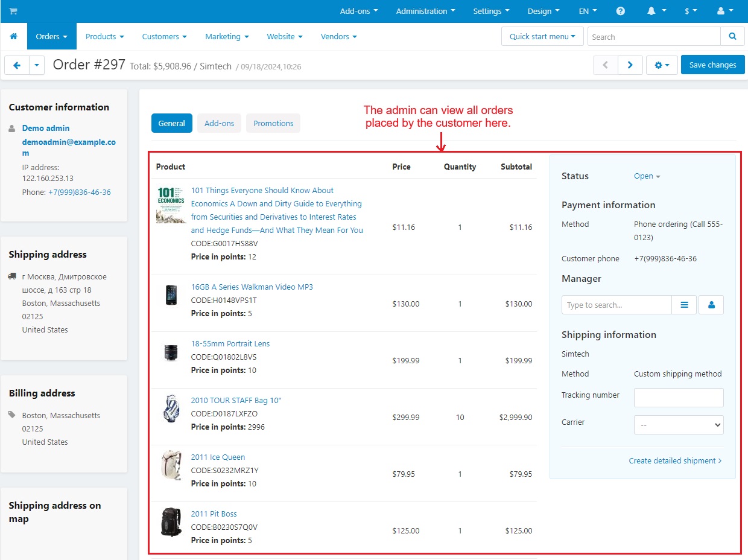Open the order Status dropdown showing Open
Viewport: 748px width, 560px height.
pyautogui.click(x=647, y=176)
